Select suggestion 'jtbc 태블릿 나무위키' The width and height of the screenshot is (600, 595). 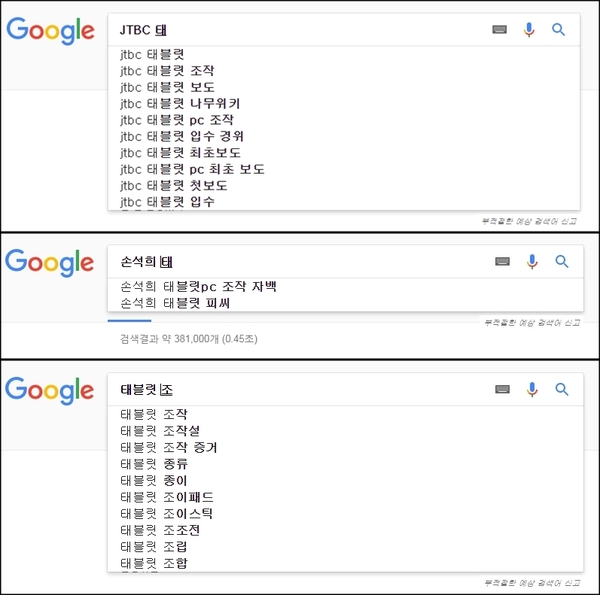pyautogui.click(x=180, y=103)
